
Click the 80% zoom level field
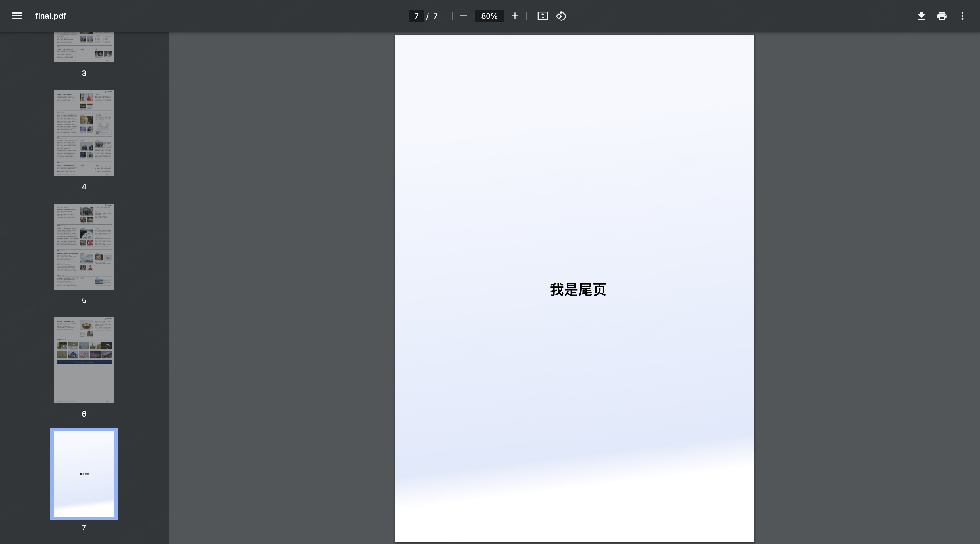[x=489, y=16]
